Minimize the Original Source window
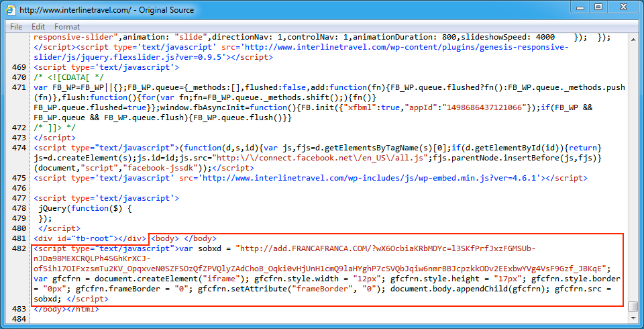Viewport: 644px width, 329px height. [x=580, y=7]
